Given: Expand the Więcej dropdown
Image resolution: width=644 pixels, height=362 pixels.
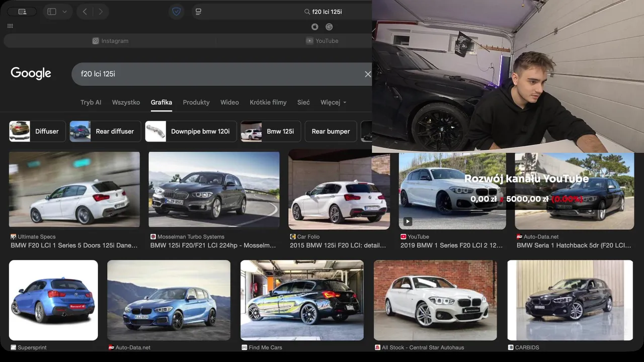Looking at the screenshot, I should tap(333, 102).
